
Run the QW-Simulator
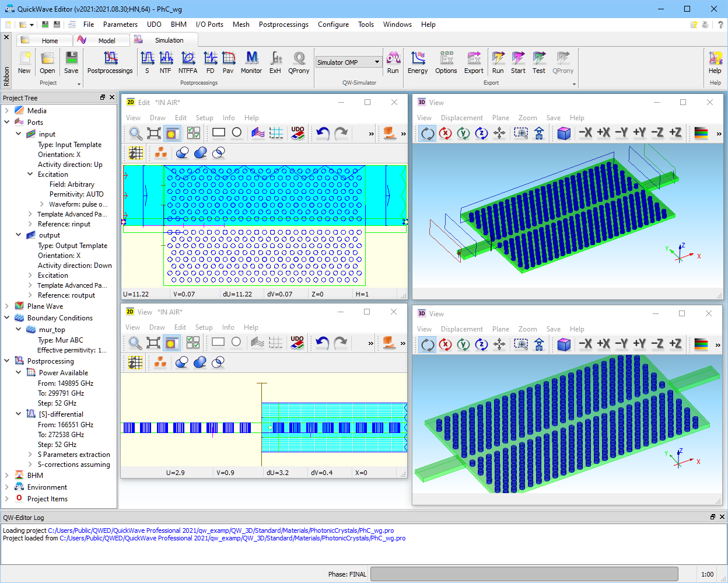[x=393, y=62]
